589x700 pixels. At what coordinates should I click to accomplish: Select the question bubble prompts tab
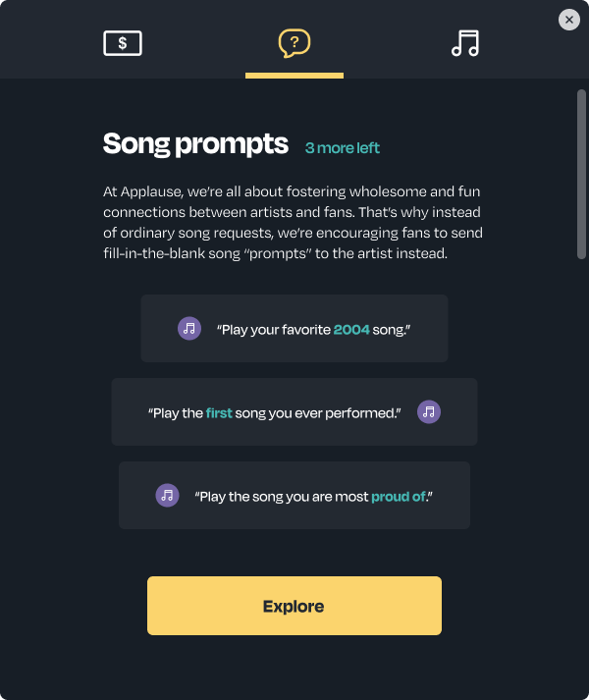[x=294, y=43]
